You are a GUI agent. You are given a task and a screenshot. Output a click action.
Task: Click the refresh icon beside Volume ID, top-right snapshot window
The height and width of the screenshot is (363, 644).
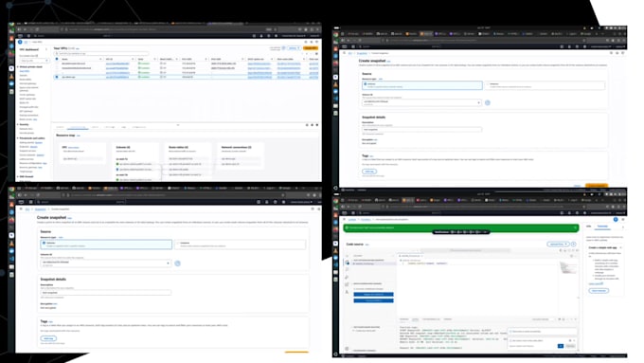tap(488, 102)
